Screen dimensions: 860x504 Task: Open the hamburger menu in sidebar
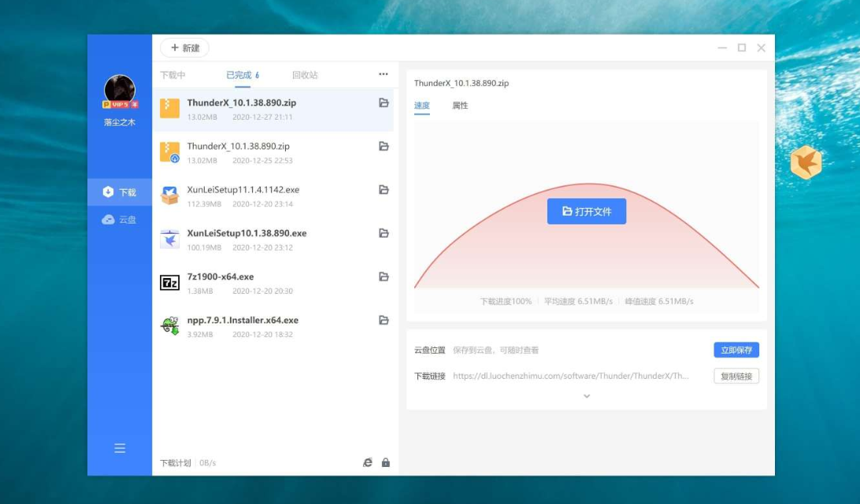point(120,448)
